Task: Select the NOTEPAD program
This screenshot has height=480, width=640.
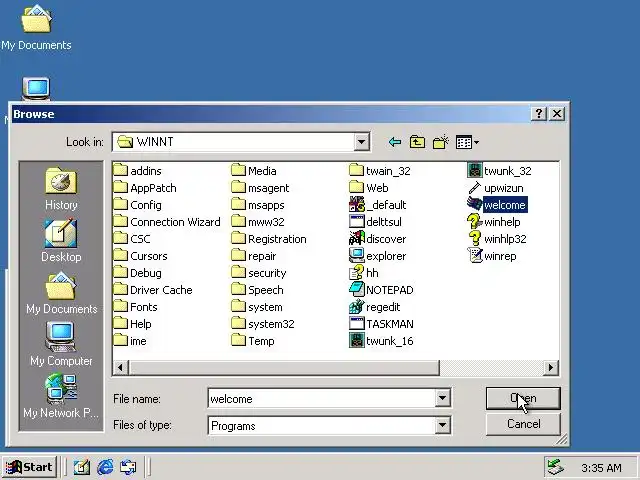Action: (x=382, y=290)
